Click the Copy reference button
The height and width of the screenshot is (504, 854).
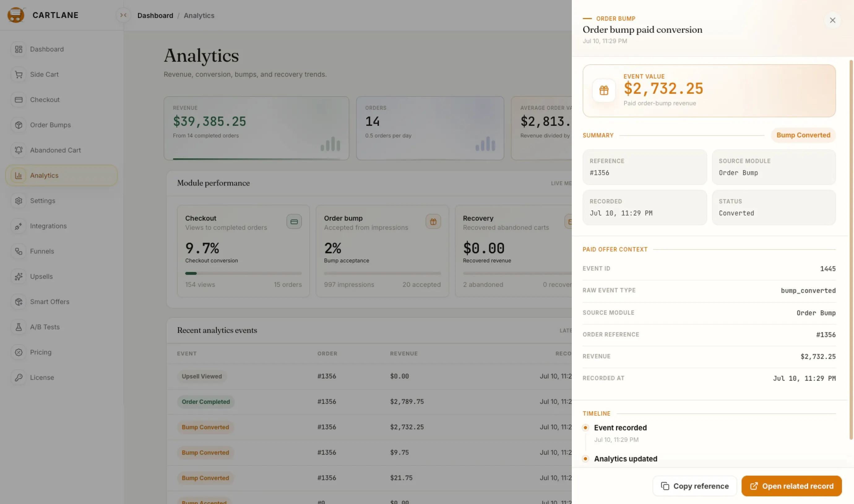(x=695, y=486)
